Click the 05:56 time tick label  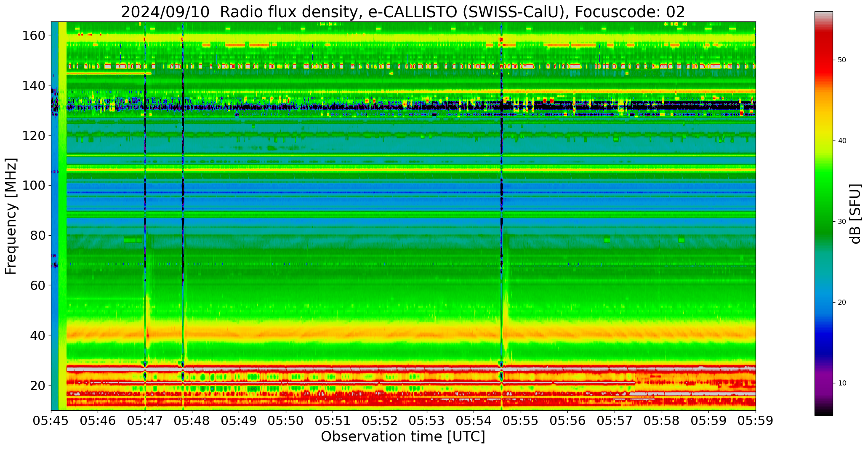click(568, 420)
